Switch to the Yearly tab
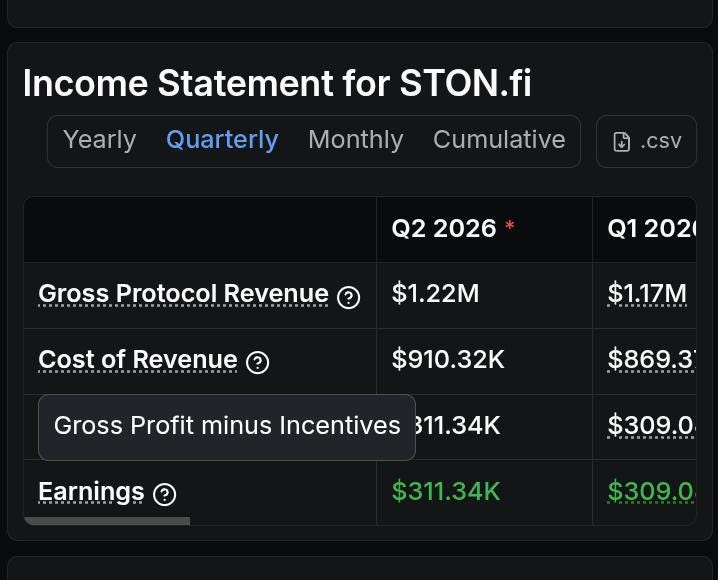Viewport: 718px width, 580px height. (x=100, y=140)
